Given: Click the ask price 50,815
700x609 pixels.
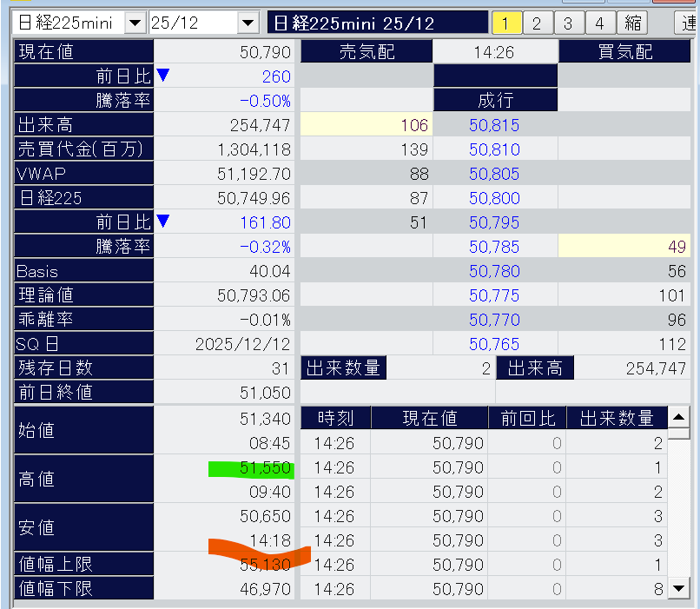Looking at the screenshot, I should [494, 125].
